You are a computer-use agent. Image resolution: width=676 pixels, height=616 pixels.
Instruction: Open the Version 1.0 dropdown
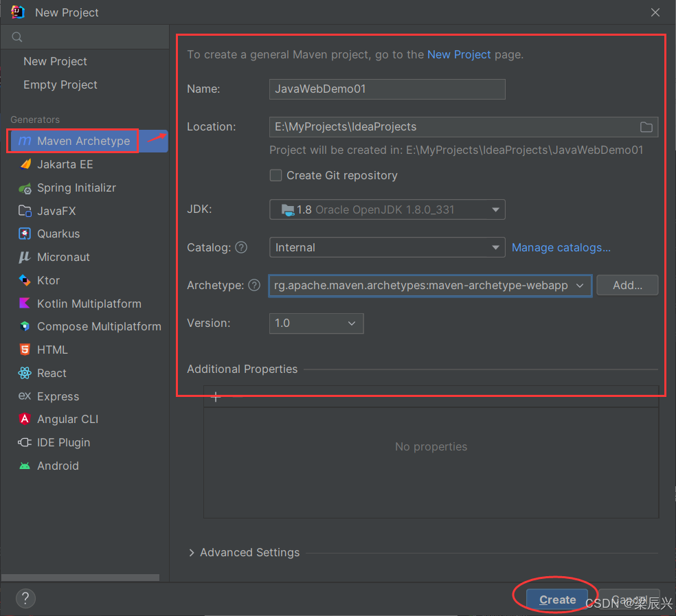pos(317,323)
